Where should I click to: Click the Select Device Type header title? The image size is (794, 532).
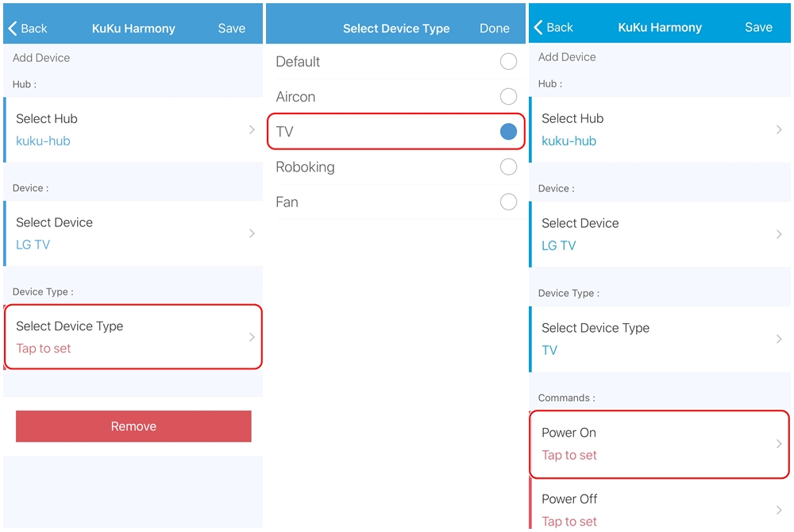pyautogui.click(x=396, y=29)
